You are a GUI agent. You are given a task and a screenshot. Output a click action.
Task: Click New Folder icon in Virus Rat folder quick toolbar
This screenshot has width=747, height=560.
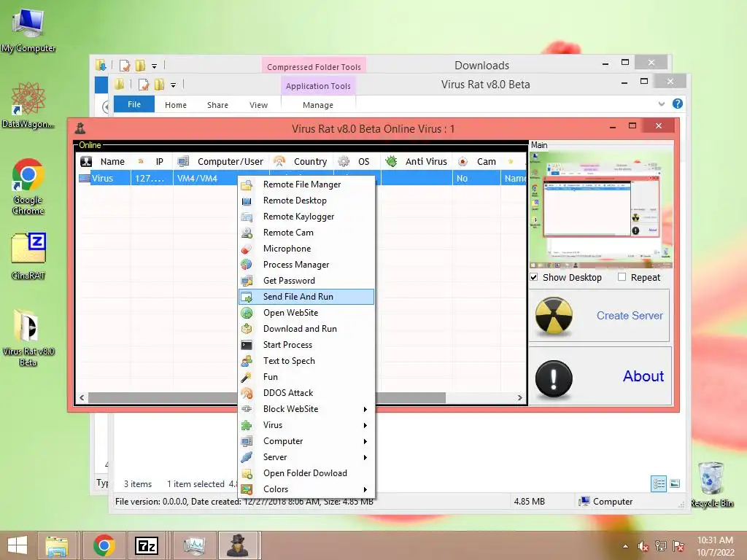click(x=159, y=85)
